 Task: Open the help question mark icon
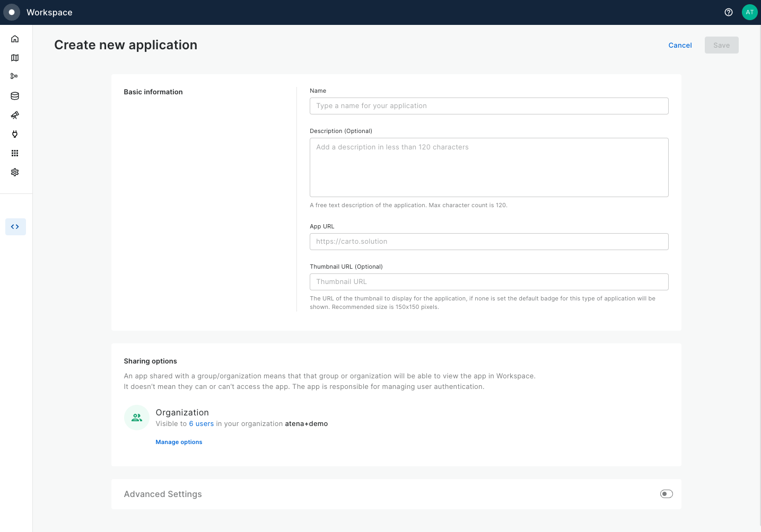click(x=729, y=12)
